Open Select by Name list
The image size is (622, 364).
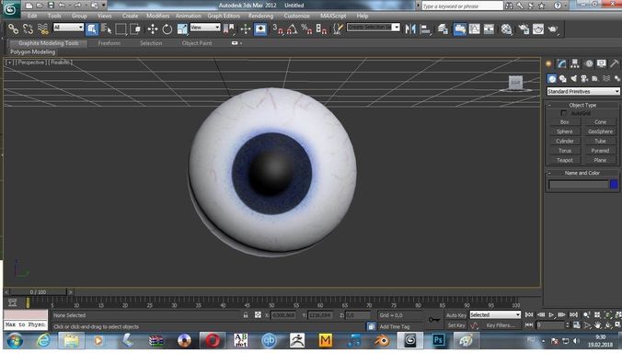(x=107, y=28)
